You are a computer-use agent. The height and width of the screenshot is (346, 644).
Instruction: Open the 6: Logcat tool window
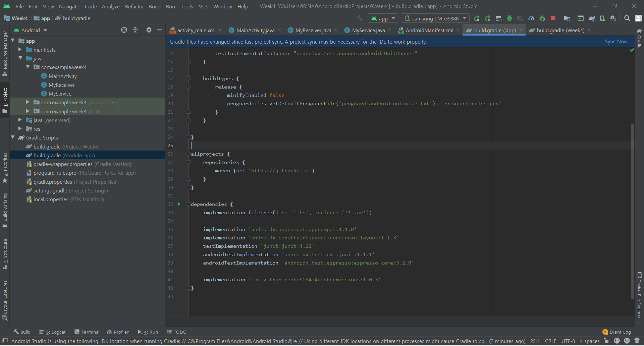coord(53,332)
